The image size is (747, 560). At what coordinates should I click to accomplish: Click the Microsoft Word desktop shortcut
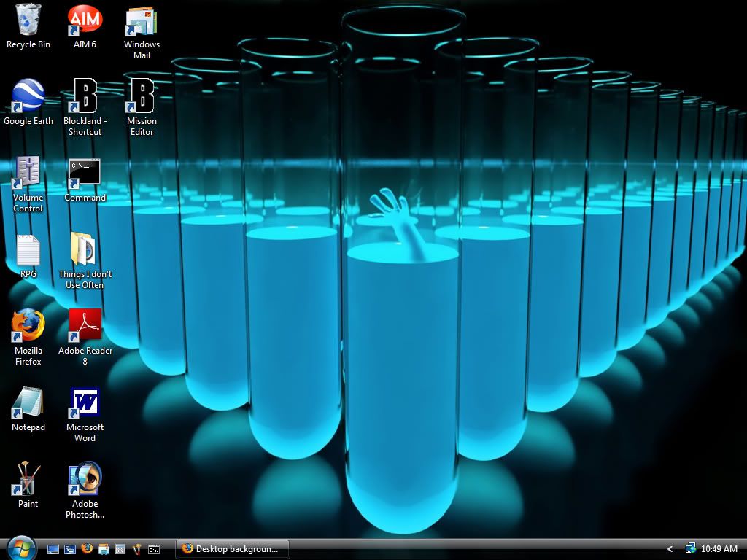85,403
